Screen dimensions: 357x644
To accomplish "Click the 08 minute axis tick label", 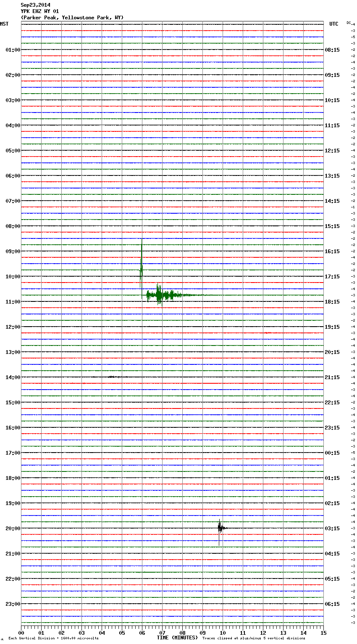I will click(182, 633).
